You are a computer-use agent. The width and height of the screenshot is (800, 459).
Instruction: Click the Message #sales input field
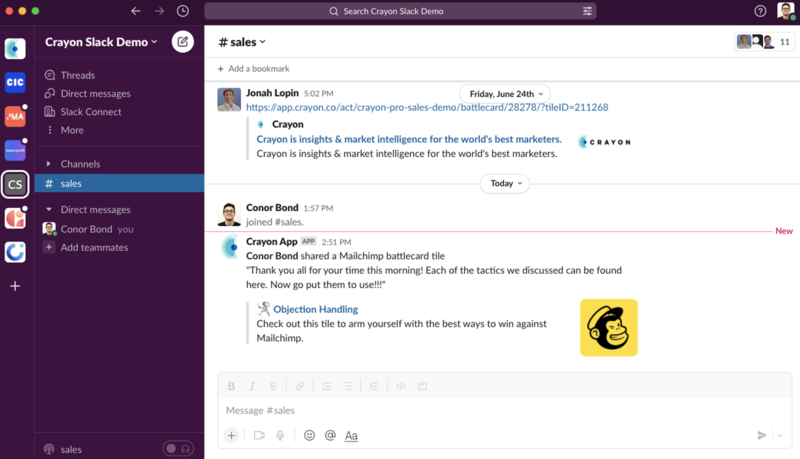(480, 410)
